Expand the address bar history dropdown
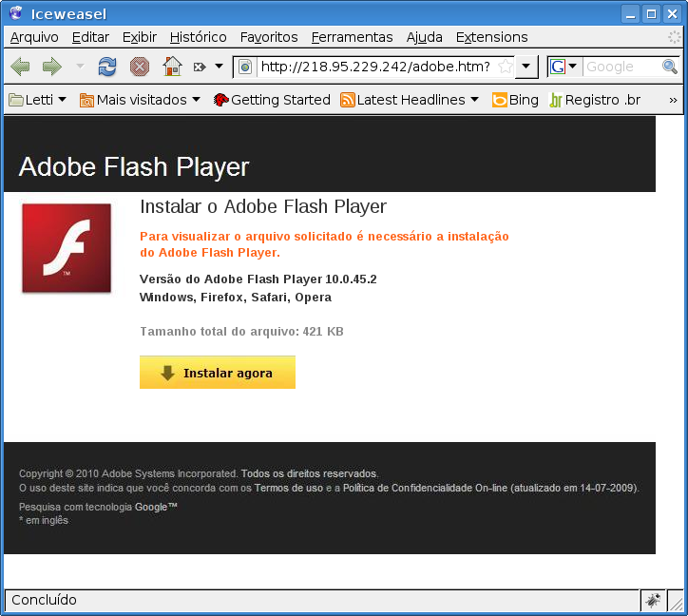Image resolution: width=688 pixels, height=616 pixels. click(x=526, y=67)
